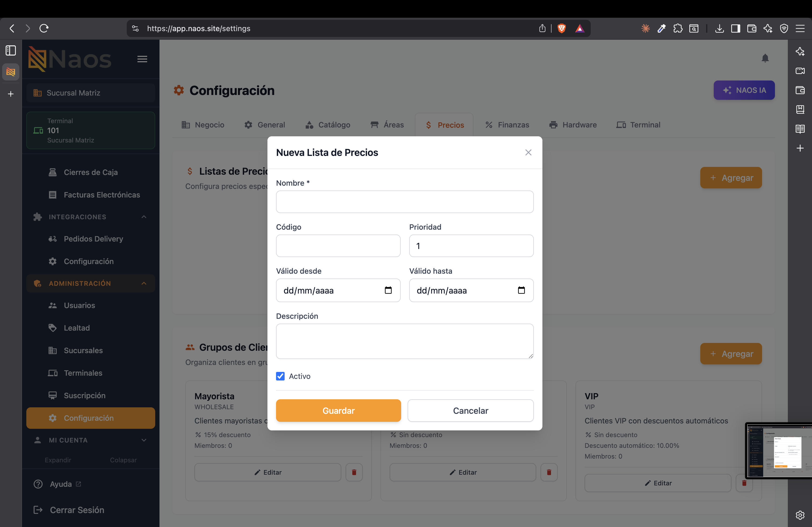
Task: Uncheck the Activo checkbox
Action: 280,376
